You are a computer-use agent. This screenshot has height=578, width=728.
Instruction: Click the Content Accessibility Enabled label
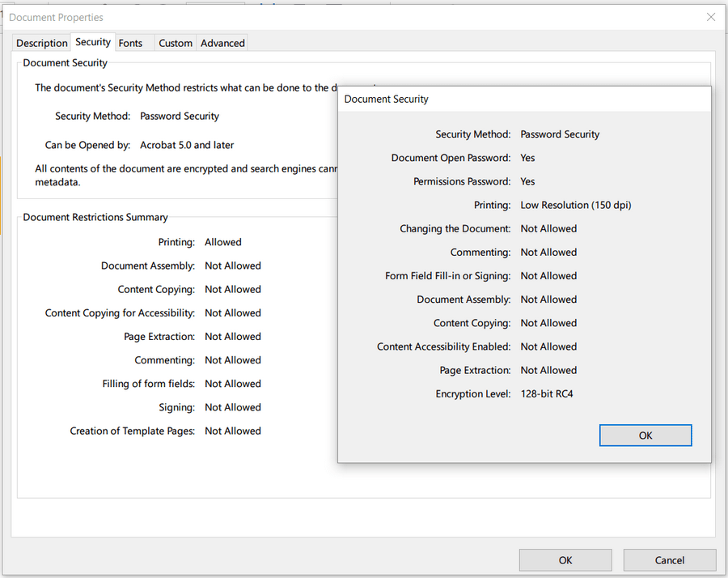tap(443, 346)
